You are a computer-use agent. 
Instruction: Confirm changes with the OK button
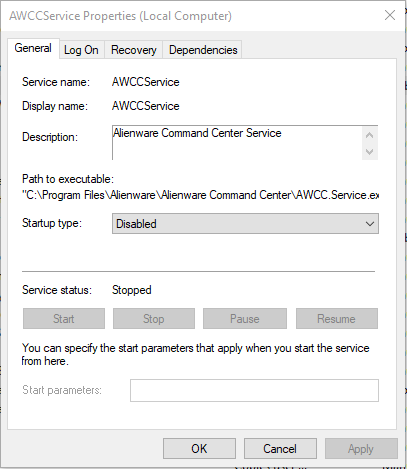pyautogui.click(x=199, y=449)
